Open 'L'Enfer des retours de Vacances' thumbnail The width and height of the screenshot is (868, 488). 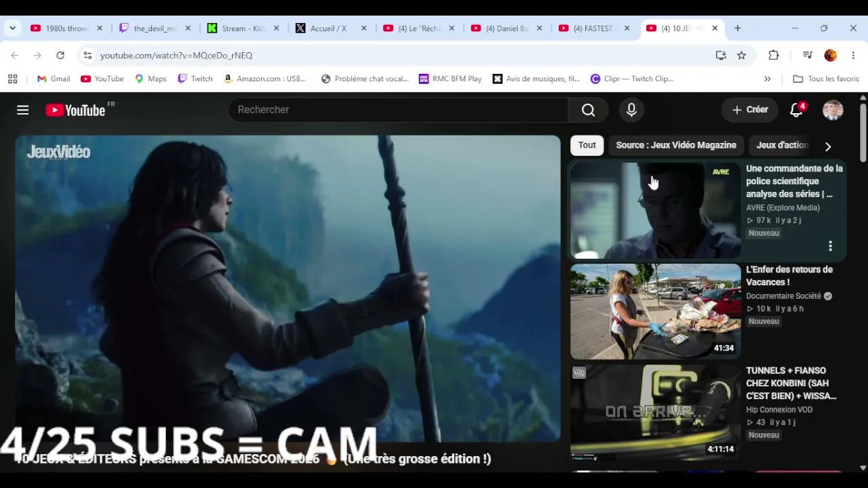656,311
